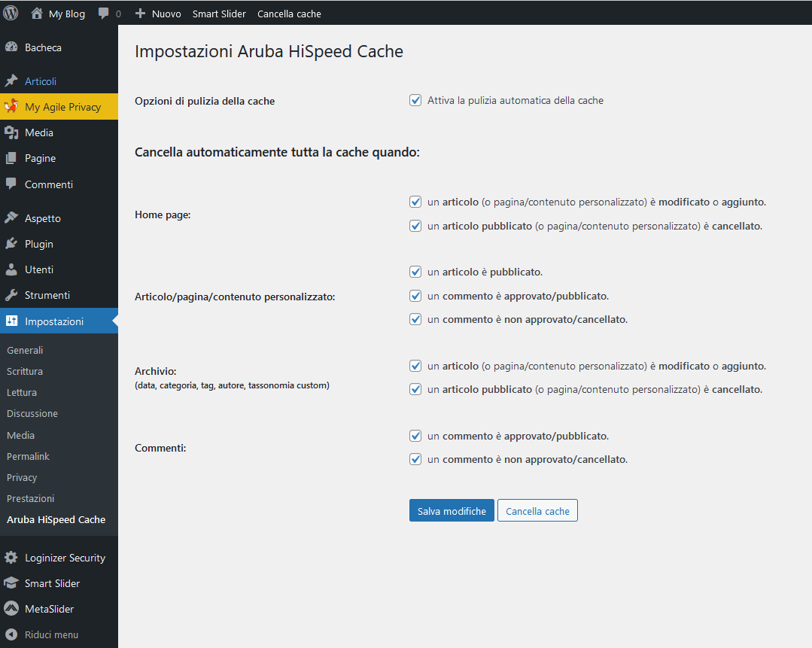This screenshot has width=812, height=648.
Task: Click the Strumenti wrench icon
Action: [11, 295]
